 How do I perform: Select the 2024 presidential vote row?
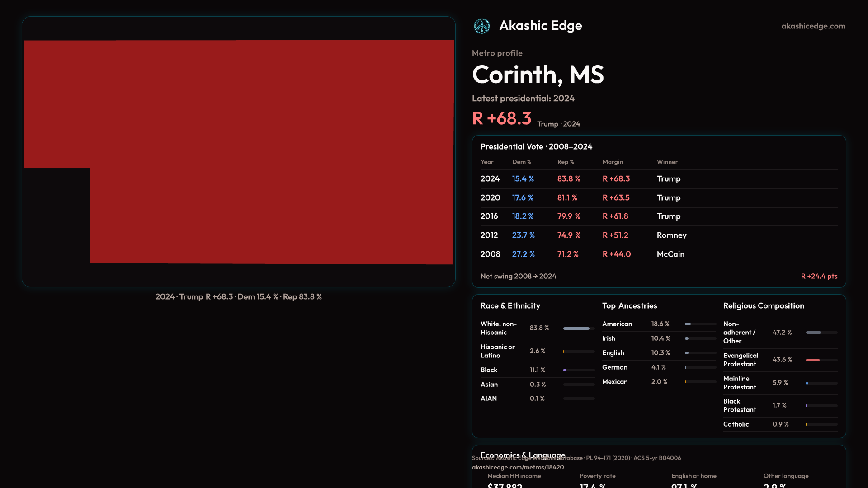[658, 179]
